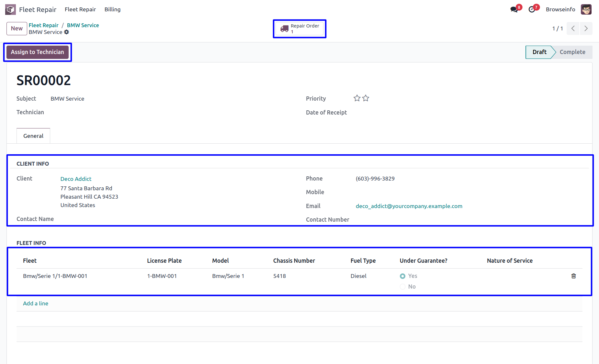Select Yes for Under Guarantee

(x=402, y=276)
